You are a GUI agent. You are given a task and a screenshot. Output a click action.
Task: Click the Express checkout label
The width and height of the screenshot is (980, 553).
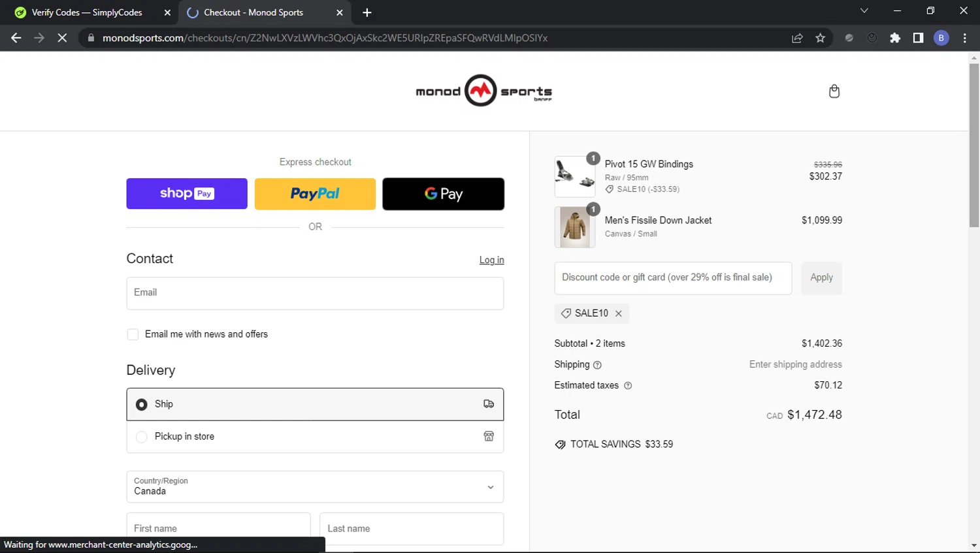tap(315, 163)
